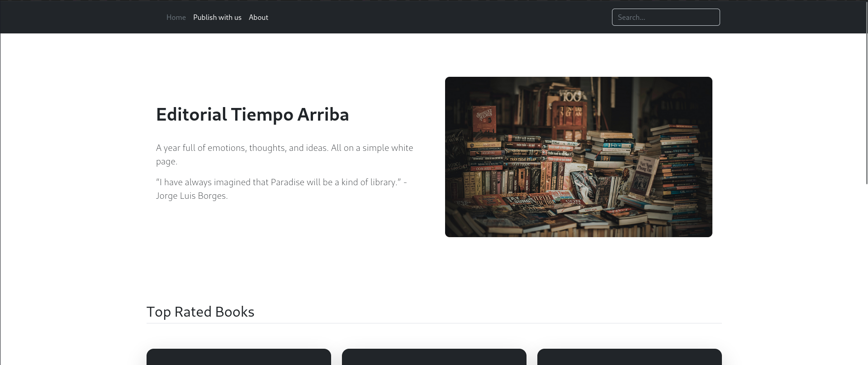Click the Viet Nam book cover in photo
This screenshot has width=868, height=365.
(645, 172)
